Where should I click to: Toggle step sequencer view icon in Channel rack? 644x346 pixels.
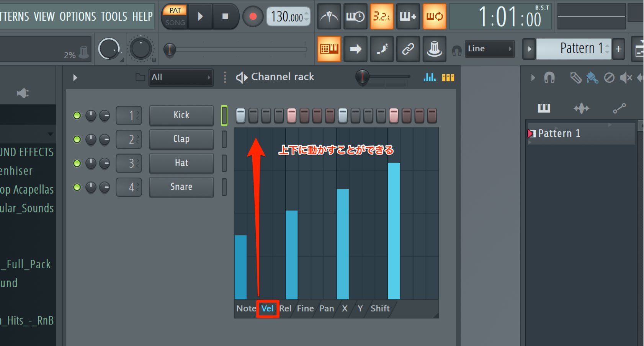pyautogui.click(x=448, y=78)
